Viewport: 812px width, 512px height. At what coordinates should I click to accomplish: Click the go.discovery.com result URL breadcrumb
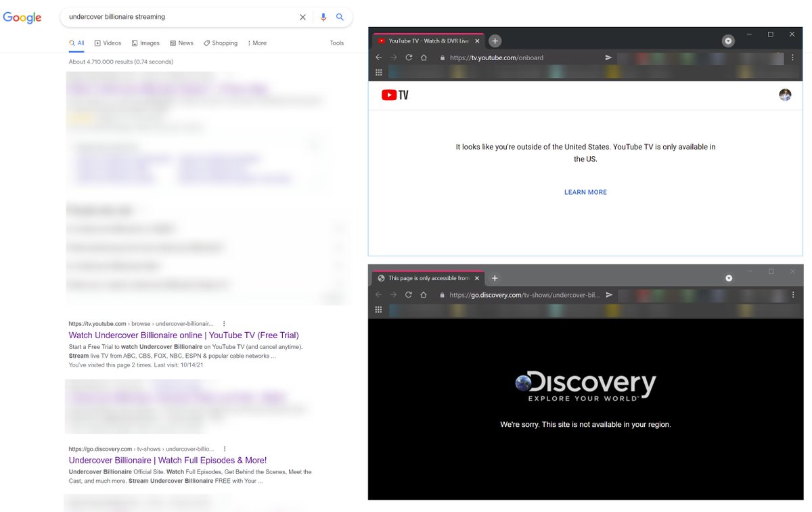pyautogui.click(x=141, y=449)
